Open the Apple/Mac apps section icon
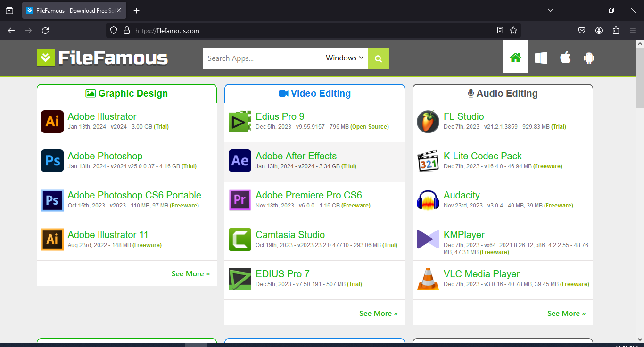This screenshot has height=347, width=644. point(565,58)
